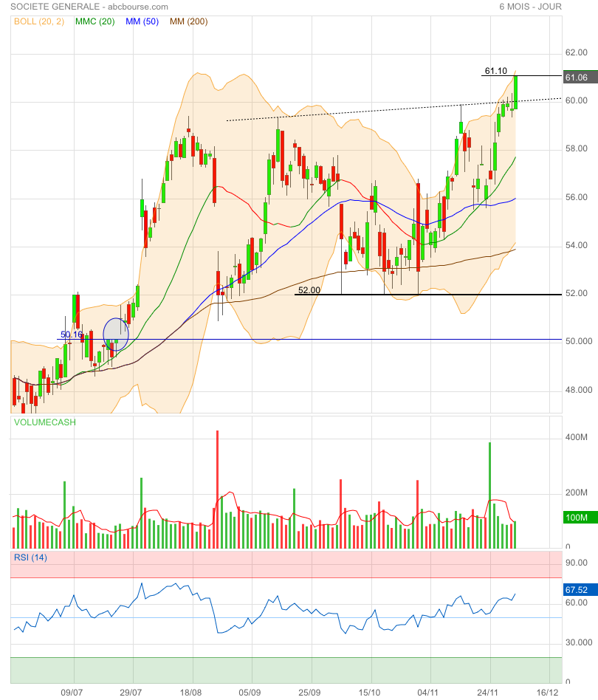Click the 05/09 date axis label
This screenshot has width=598, height=700.
250,693
